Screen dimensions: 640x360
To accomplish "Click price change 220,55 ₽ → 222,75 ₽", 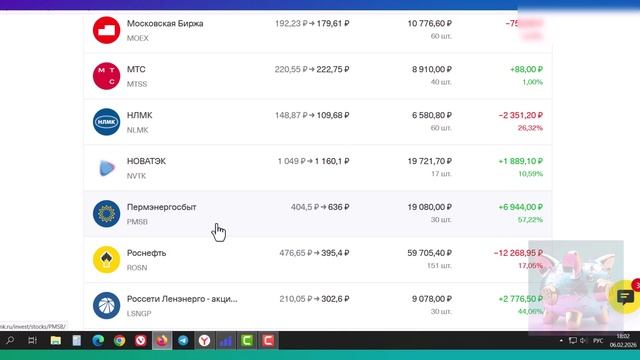I will click(x=312, y=69).
